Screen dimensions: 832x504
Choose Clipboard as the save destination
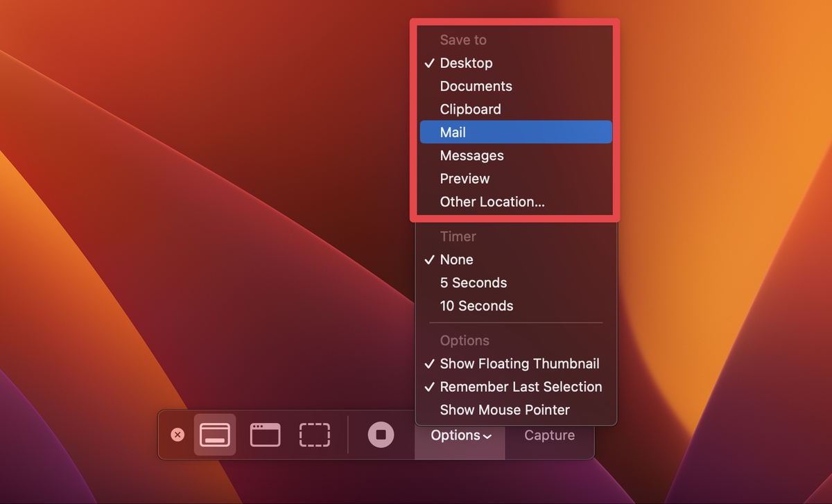point(470,109)
